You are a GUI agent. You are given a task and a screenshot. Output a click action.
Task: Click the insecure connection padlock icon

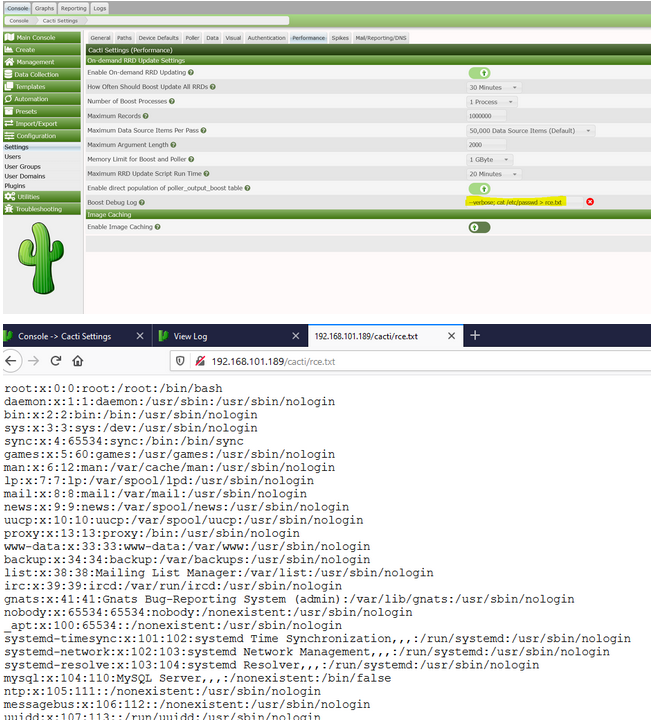[x=200, y=361]
